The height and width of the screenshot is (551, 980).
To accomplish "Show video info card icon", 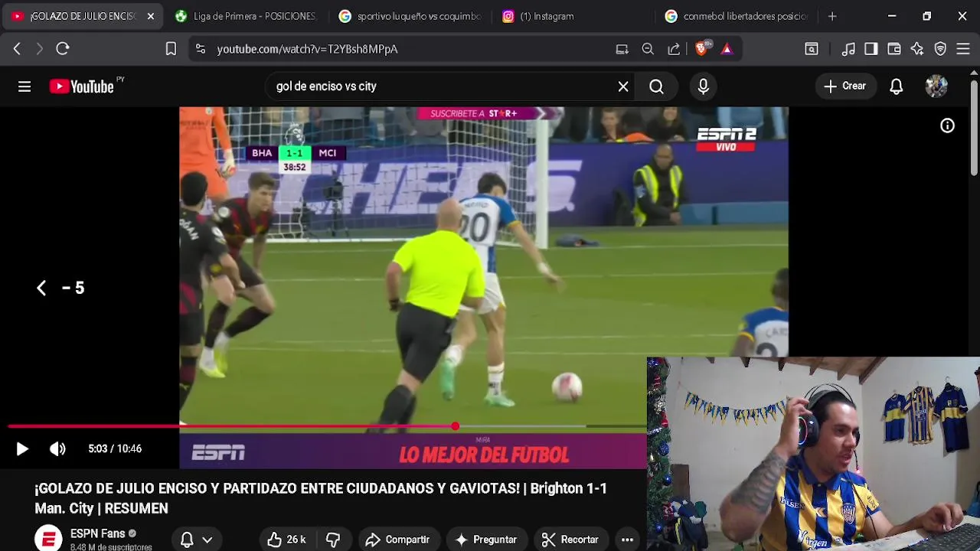I will (x=947, y=126).
